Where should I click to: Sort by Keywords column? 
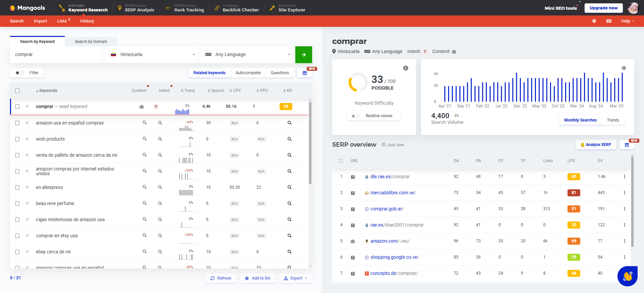[47, 91]
